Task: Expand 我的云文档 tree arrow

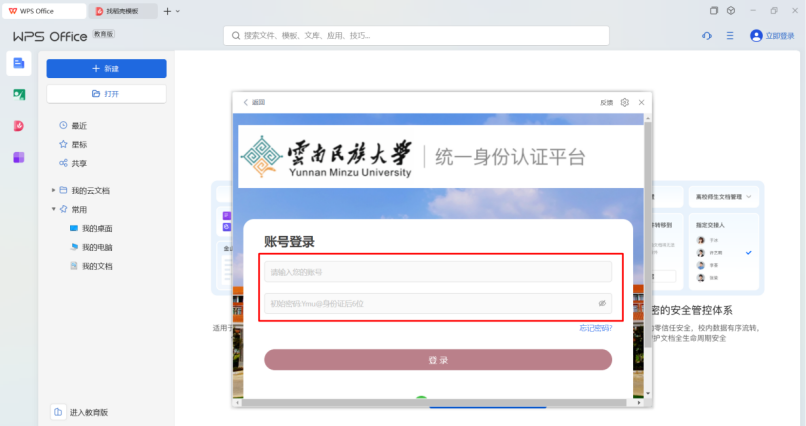Action: 53,190
